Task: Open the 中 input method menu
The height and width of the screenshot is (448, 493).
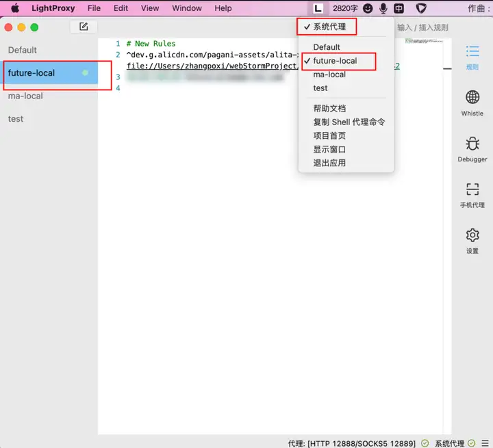Action: click(x=399, y=8)
